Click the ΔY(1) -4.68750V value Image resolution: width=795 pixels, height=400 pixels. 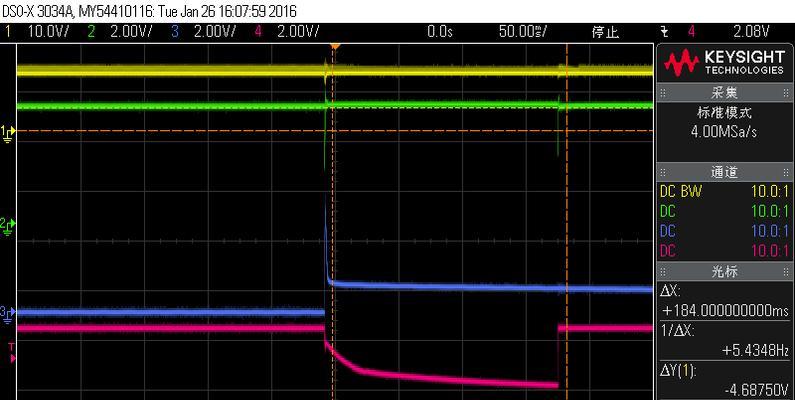coord(725,381)
